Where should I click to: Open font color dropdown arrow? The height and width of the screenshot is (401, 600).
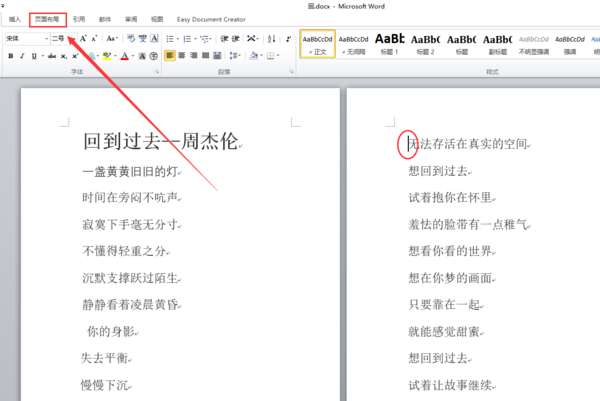133,56
